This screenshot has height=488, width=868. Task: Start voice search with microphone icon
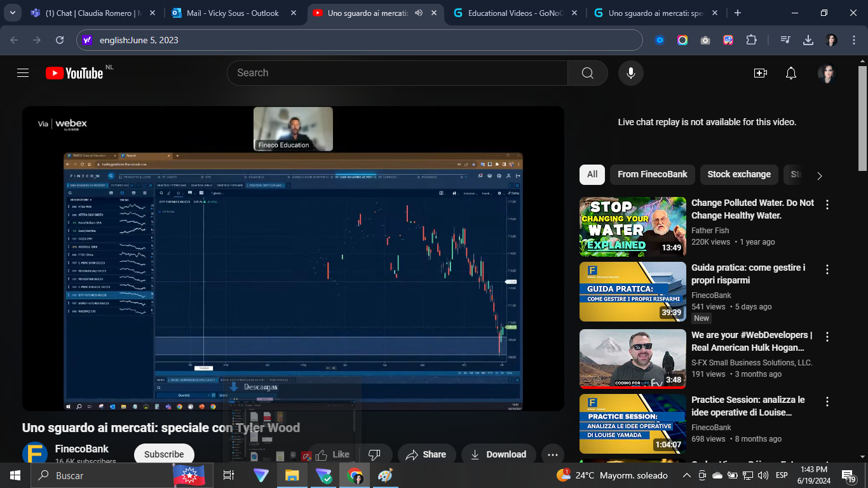[x=631, y=73]
